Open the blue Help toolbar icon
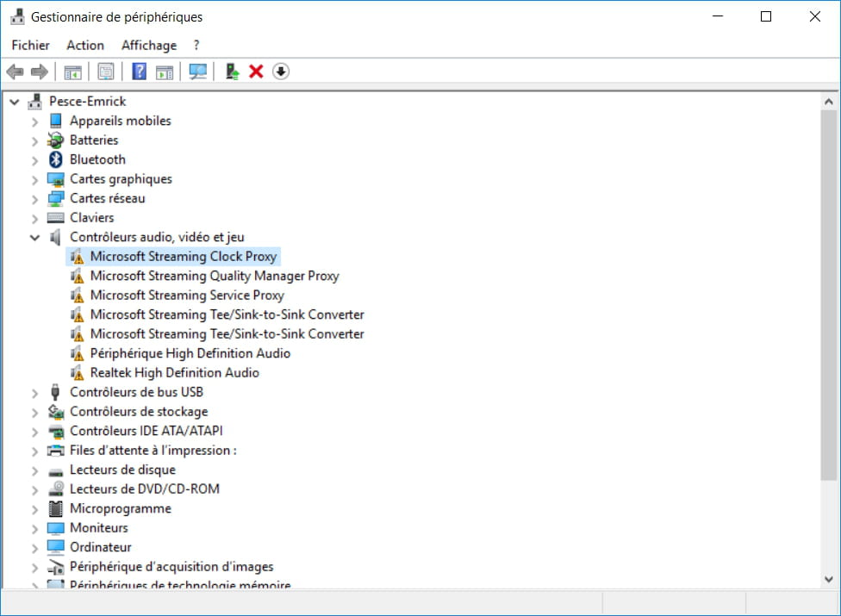The height and width of the screenshot is (616, 841). click(x=139, y=72)
